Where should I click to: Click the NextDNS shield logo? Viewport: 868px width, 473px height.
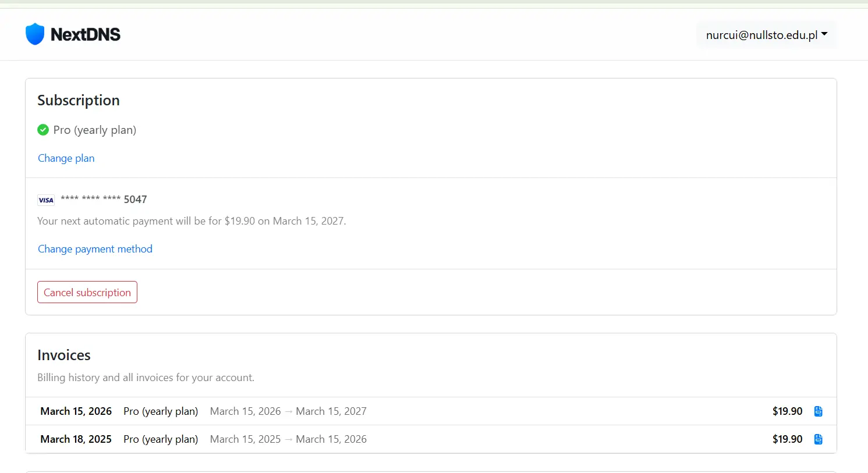pos(35,34)
